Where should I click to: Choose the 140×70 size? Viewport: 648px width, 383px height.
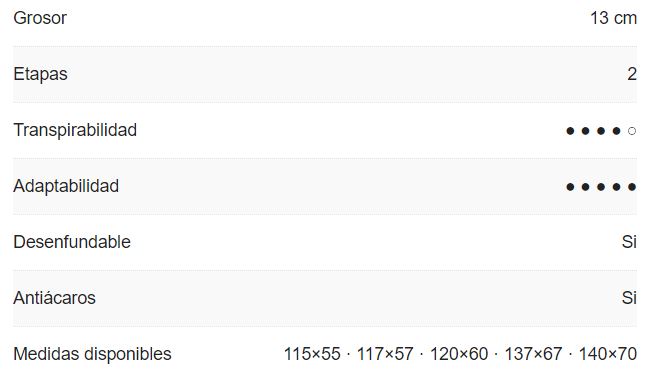[608, 354]
